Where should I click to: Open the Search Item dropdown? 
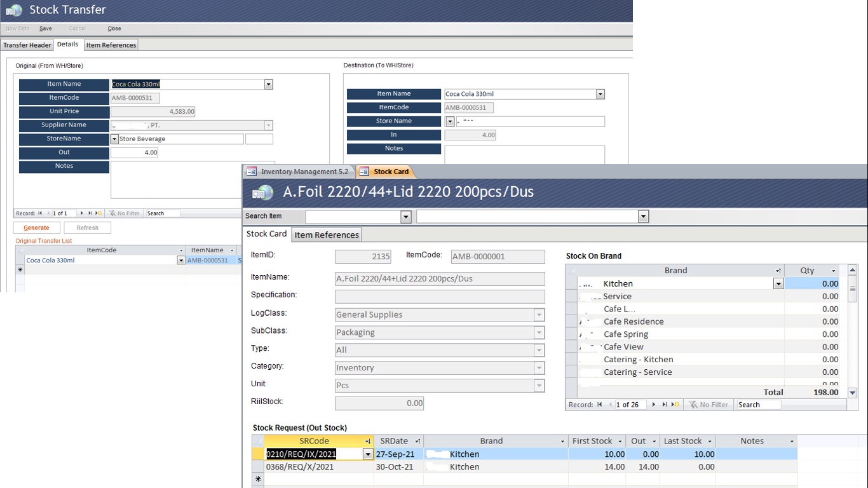pos(406,217)
